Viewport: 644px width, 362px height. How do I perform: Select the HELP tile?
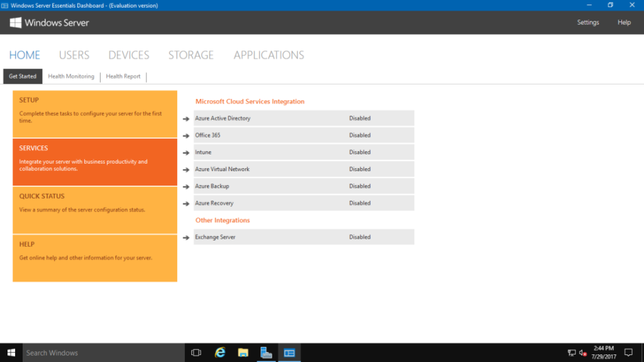(x=95, y=258)
